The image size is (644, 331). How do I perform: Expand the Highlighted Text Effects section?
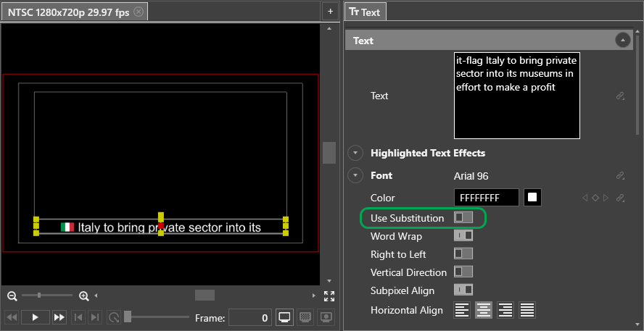tap(355, 153)
